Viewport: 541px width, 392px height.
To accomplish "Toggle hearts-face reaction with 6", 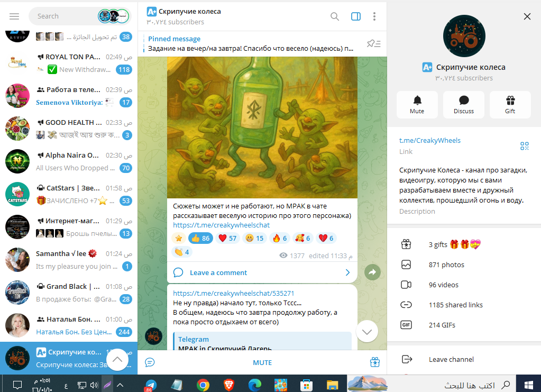I will coord(302,238).
